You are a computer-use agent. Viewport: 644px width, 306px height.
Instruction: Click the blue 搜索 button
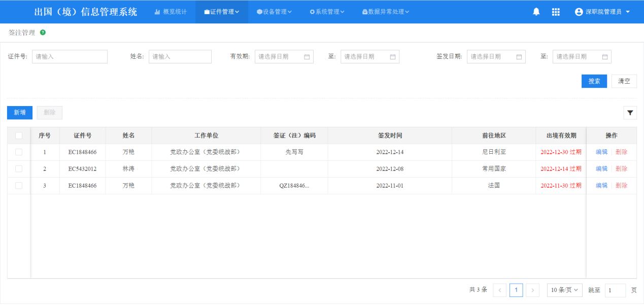pos(594,81)
